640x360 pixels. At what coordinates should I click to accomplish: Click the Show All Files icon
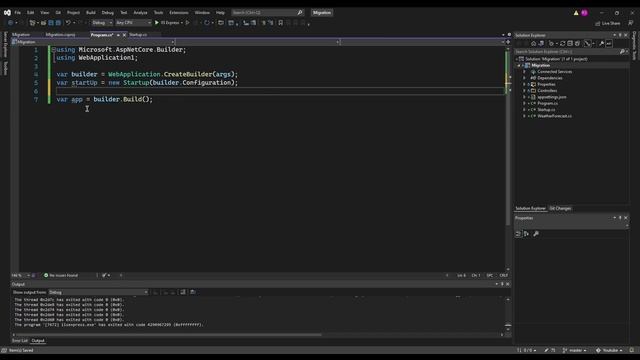(577, 43)
